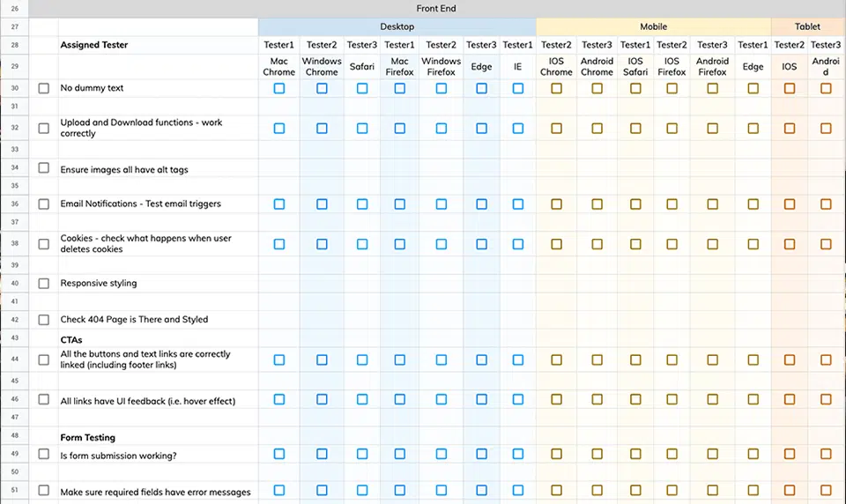Viewport: 846px width, 504px height.
Task: Tick Mac Chrome checkbox for No dummy text
Action: [x=279, y=88]
